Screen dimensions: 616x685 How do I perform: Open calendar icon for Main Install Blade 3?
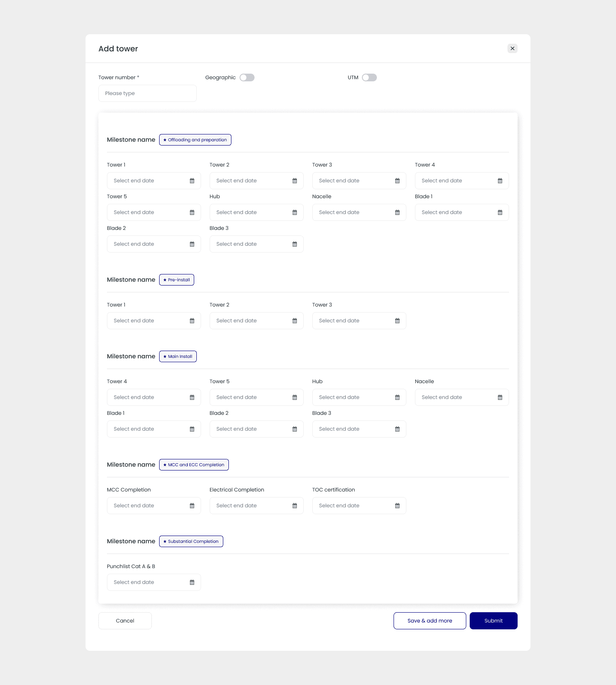tap(397, 429)
